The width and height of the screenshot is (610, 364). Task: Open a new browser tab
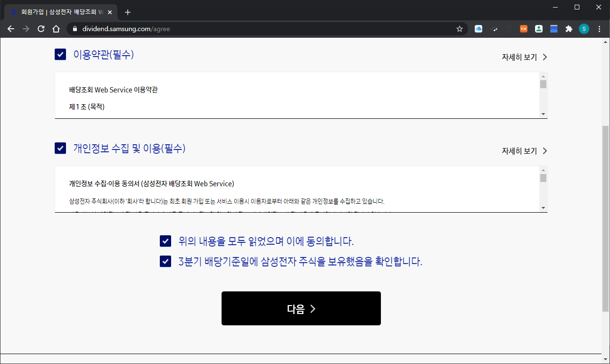127,12
